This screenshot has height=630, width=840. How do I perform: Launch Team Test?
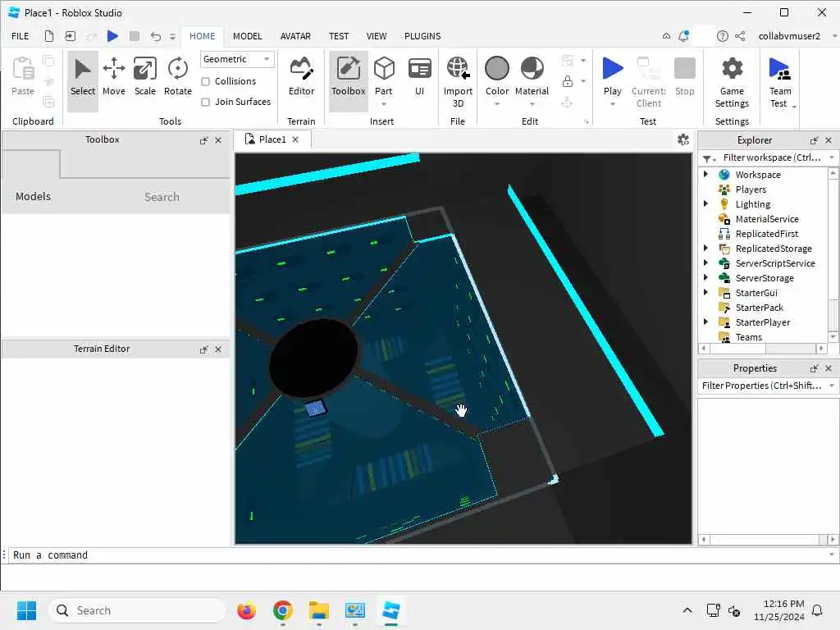point(779,82)
